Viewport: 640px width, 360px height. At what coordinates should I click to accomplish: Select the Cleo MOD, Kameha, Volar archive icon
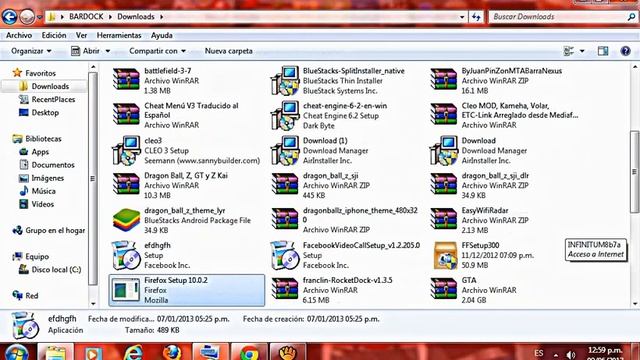pyautogui.click(x=444, y=114)
